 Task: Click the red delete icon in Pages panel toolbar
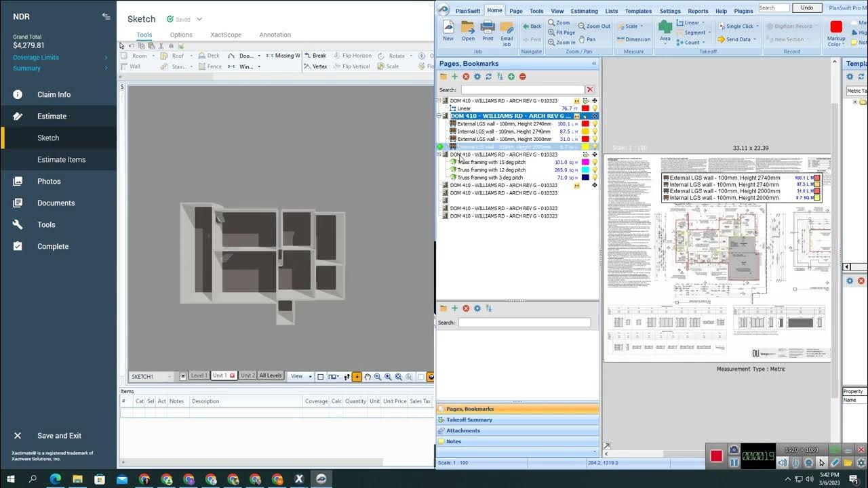(466, 77)
